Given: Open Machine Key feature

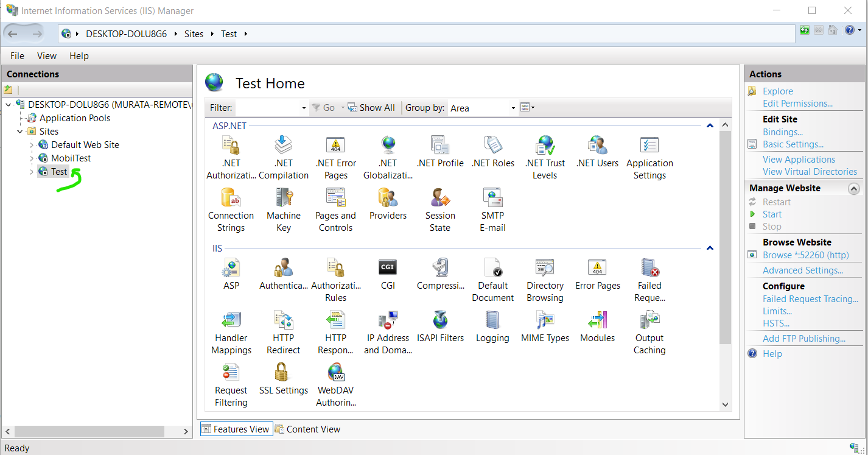Looking at the screenshot, I should point(284,210).
